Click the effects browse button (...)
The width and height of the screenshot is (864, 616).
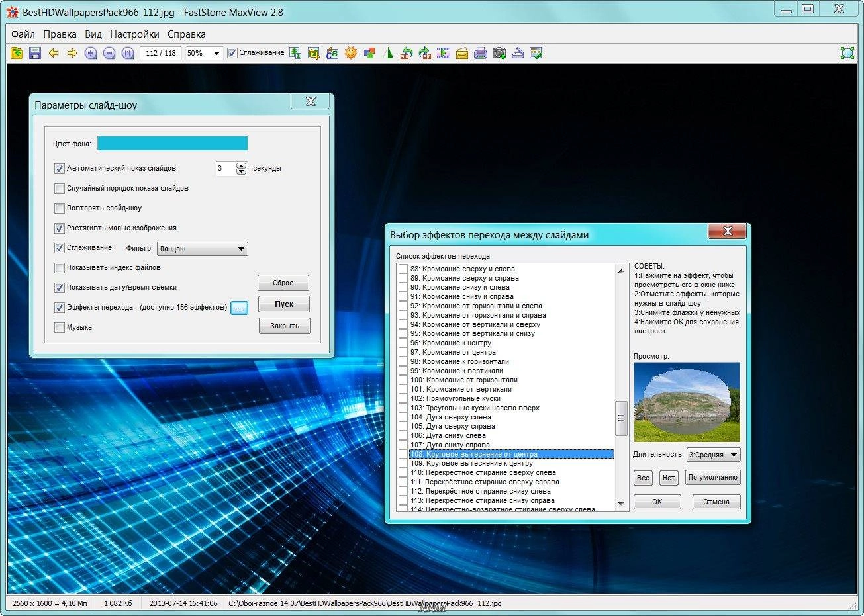[239, 308]
